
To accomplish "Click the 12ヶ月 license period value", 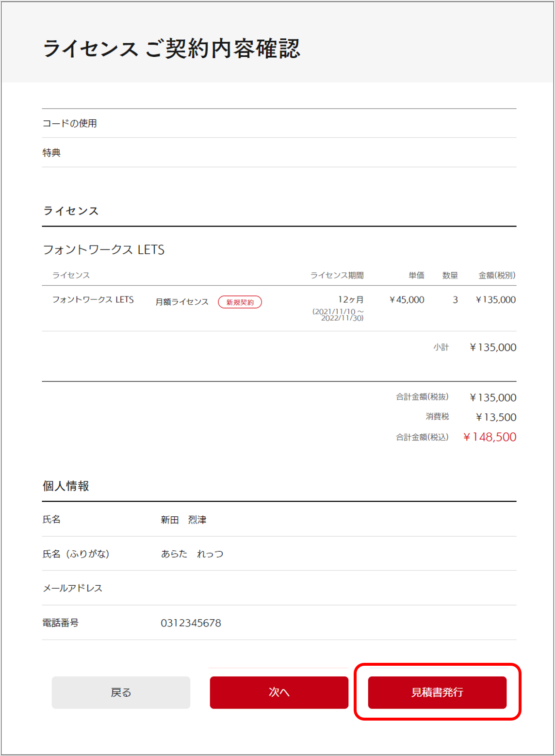I will pyautogui.click(x=350, y=300).
